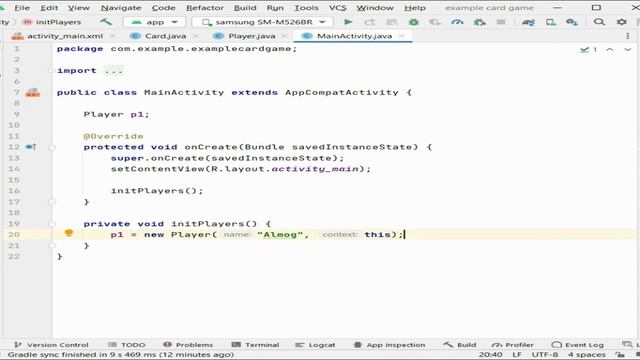Open the View menu
The height and width of the screenshot is (360, 640).
tap(79, 8)
